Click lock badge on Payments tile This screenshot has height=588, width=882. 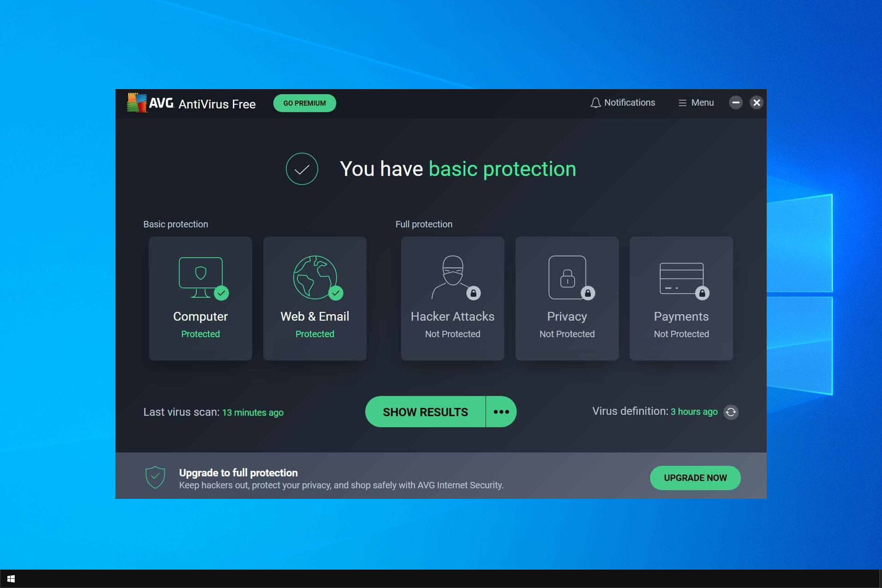(x=702, y=293)
